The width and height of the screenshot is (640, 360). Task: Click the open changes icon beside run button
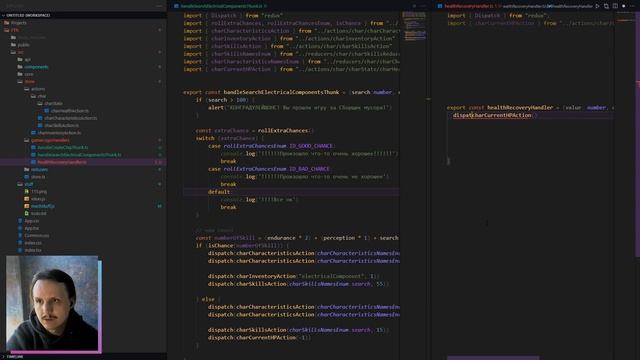(x=606, y=6)
